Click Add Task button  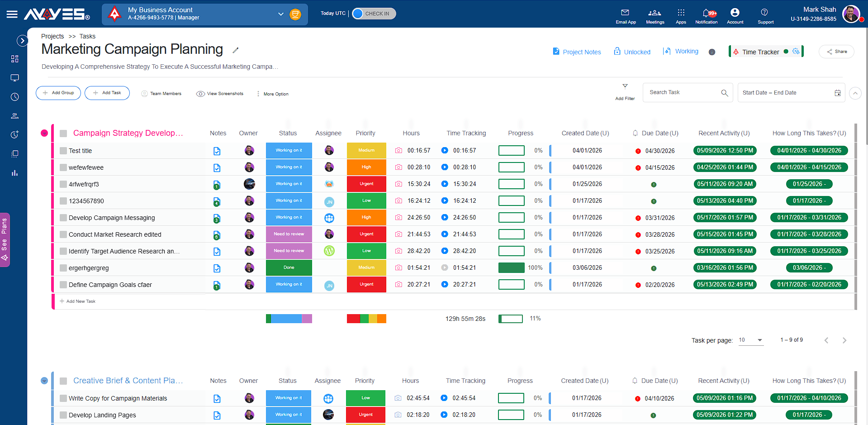coord(107,93)
